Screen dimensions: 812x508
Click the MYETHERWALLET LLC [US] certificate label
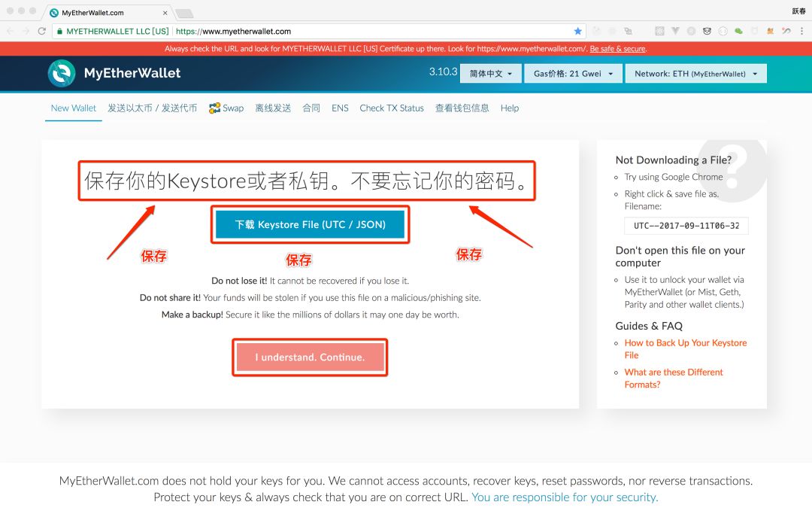(117, 31)
